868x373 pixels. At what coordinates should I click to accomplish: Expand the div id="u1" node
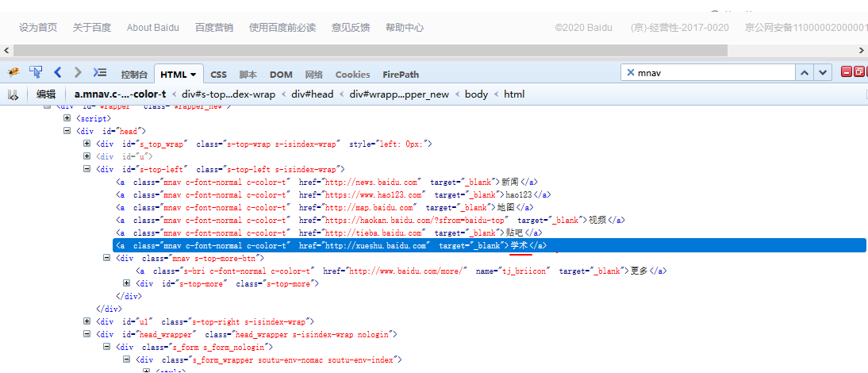pyautogui.click(x=87, y=321)
